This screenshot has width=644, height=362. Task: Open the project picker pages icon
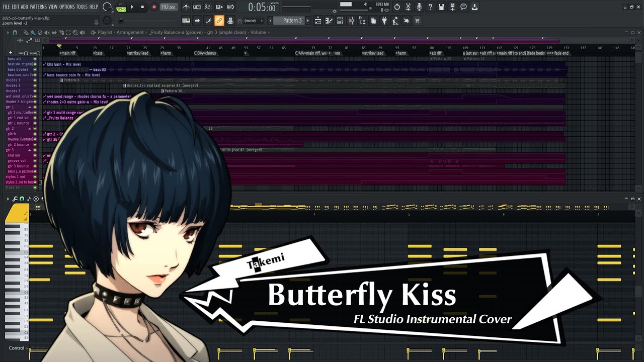[x=373, y=21]
